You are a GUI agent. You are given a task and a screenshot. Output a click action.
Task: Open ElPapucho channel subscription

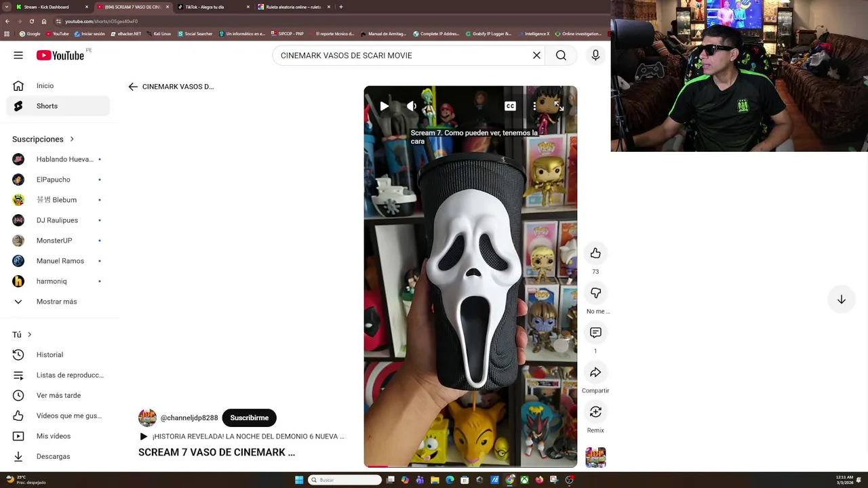pyautogui.click(x=58, y=180)
